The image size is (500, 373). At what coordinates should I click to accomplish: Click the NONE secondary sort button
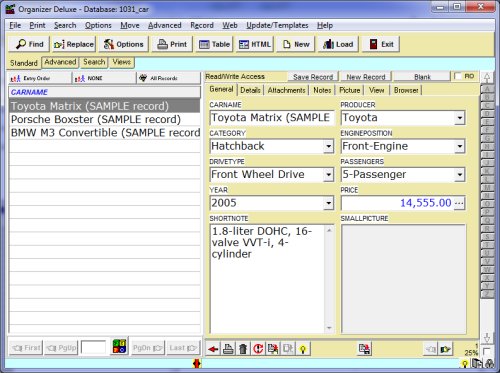104,78
